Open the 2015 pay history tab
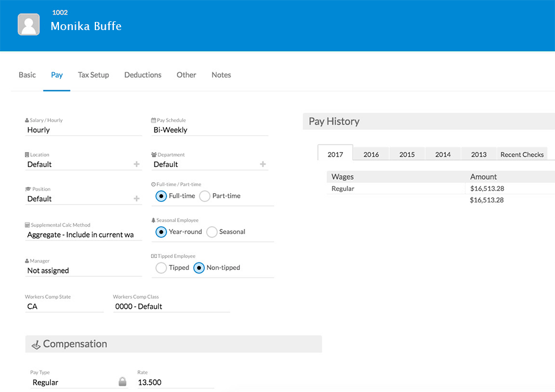The height and width of the screenshot is (392, 555). click(x=406, y=154)
